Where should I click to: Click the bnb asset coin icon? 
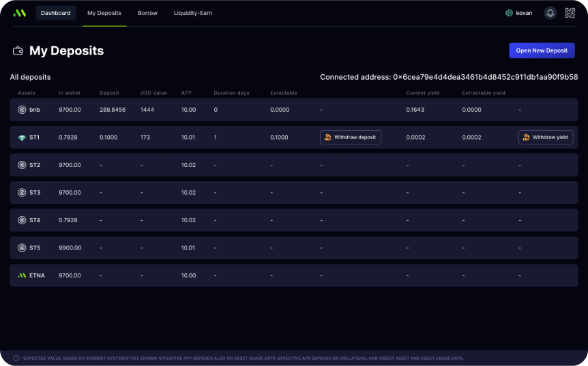tap(22, 110)
